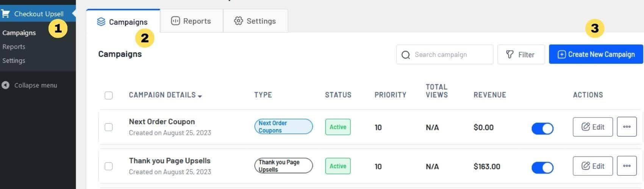Turn off Thank you Page Upsells toggle
The height and width of the screenshot is (189, 644).
pyautogui.click(x=542, y=167)
